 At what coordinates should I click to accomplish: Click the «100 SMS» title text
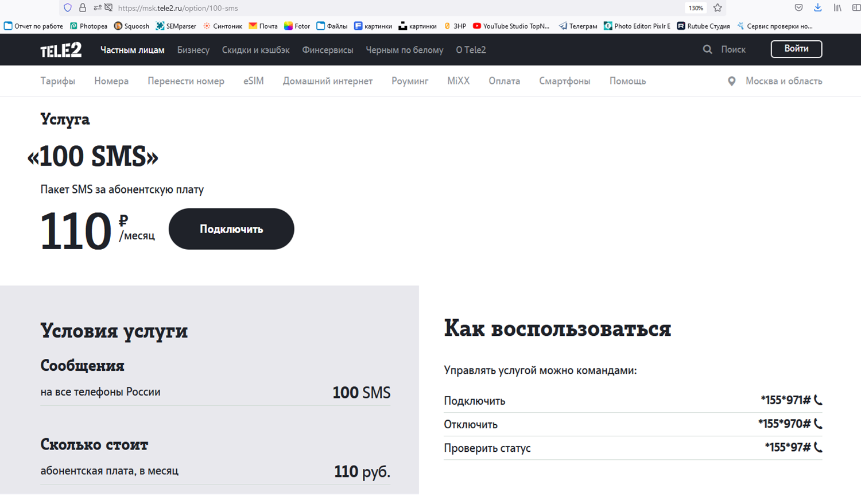[x=93, y=157]
